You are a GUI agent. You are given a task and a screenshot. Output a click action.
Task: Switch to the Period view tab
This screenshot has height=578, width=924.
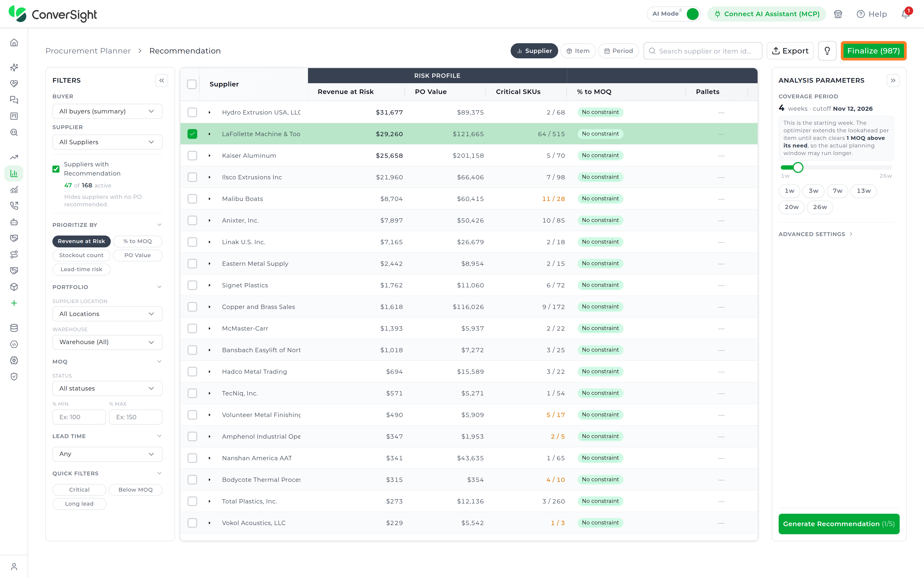[x=618, y=51]
